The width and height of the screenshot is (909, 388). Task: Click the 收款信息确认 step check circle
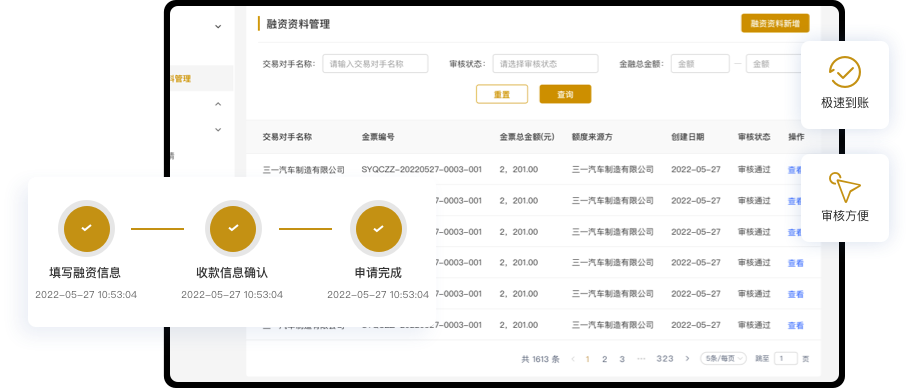click(x=233, y=229)
